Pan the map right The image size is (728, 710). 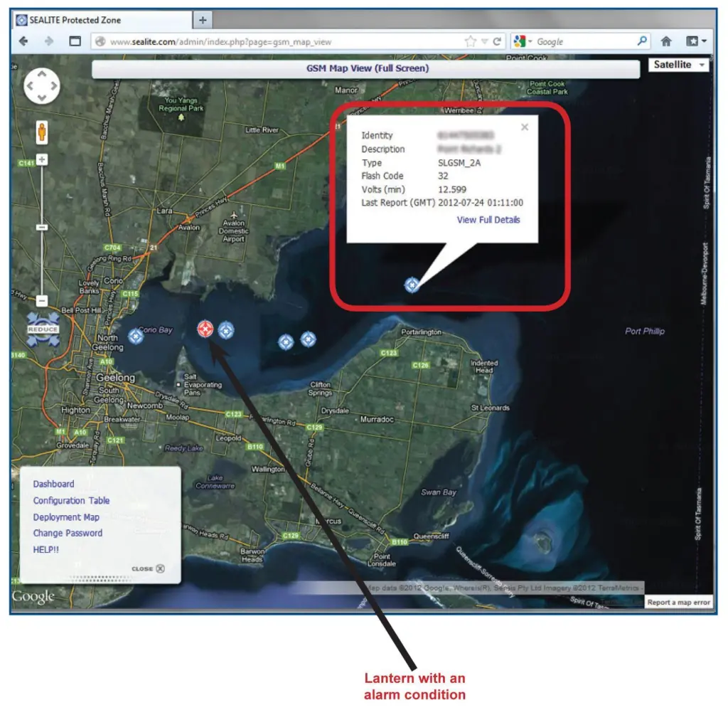54,86
